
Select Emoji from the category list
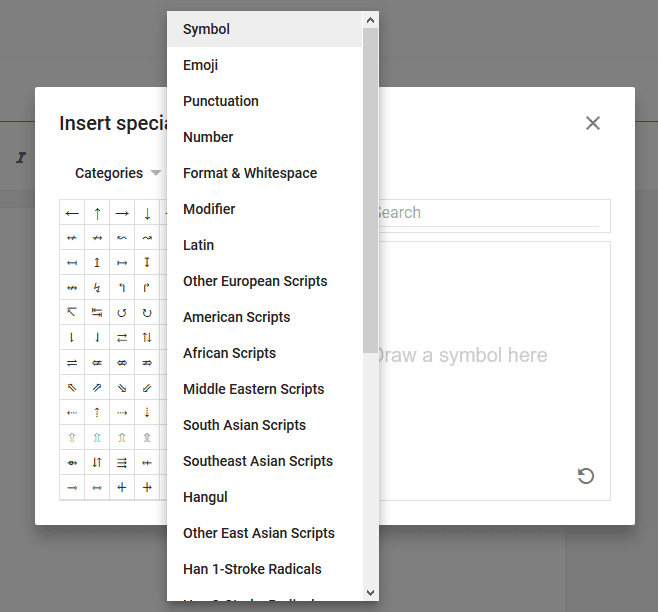point(200,65)
